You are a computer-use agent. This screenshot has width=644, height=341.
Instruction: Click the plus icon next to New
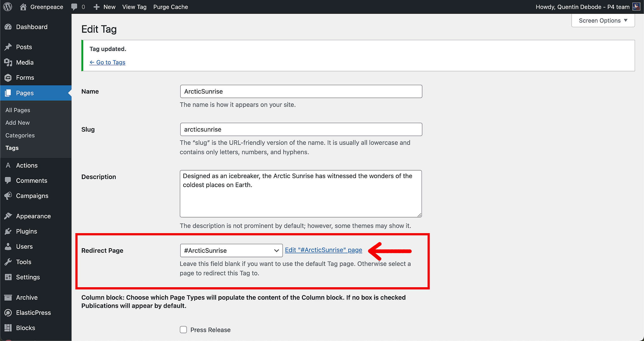tap(97, 7)
